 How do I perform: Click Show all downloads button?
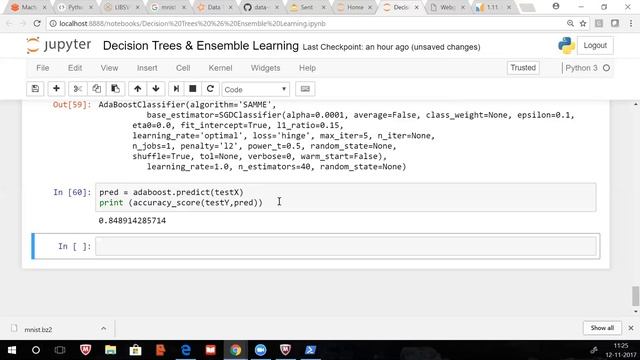tap(602, 328)
